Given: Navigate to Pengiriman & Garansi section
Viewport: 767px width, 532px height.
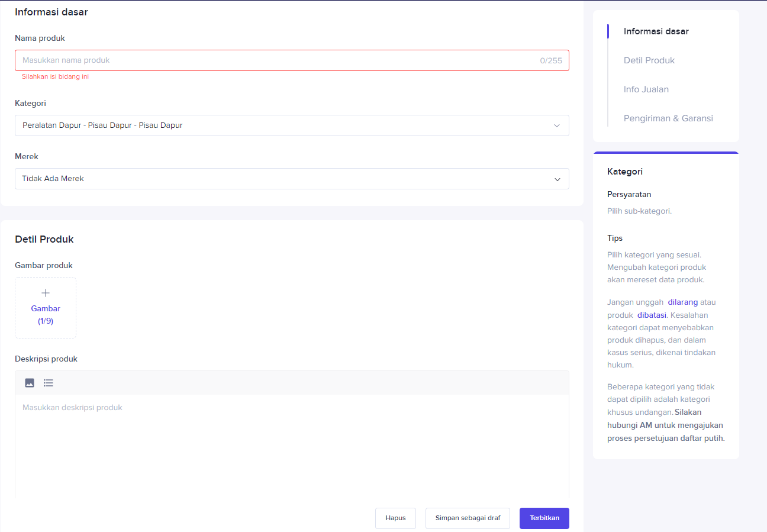Looking at the screenshot, I should point(668,118).
